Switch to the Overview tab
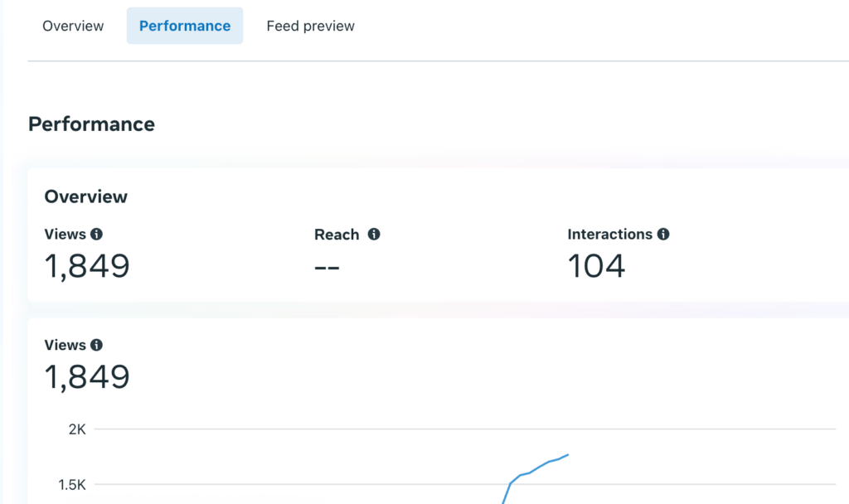This screenshot has width=849, height=504. 73,26
